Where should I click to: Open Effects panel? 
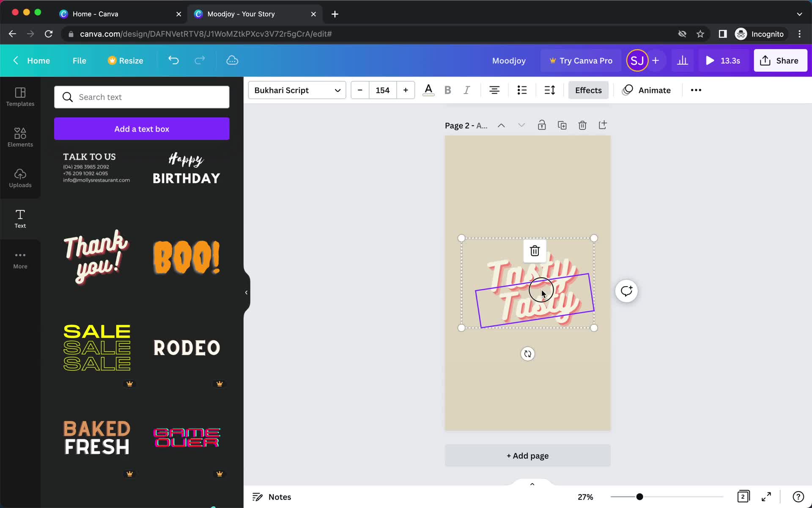point(588,90)
